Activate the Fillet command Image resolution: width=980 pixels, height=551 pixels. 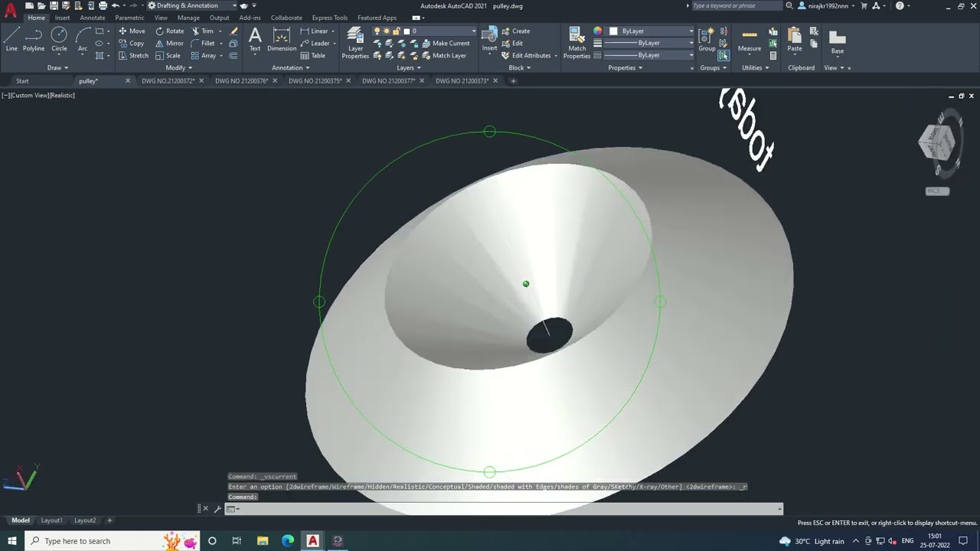(x=203, y=44)
